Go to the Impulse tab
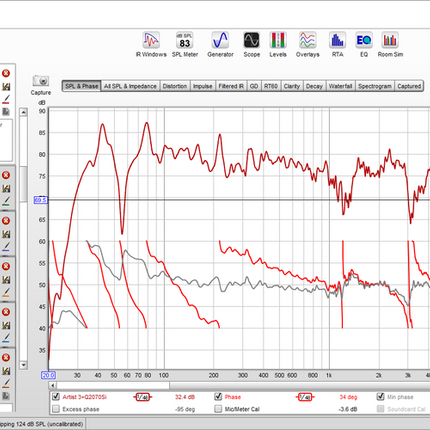The image size is (430, 430). tap(203, 86)
